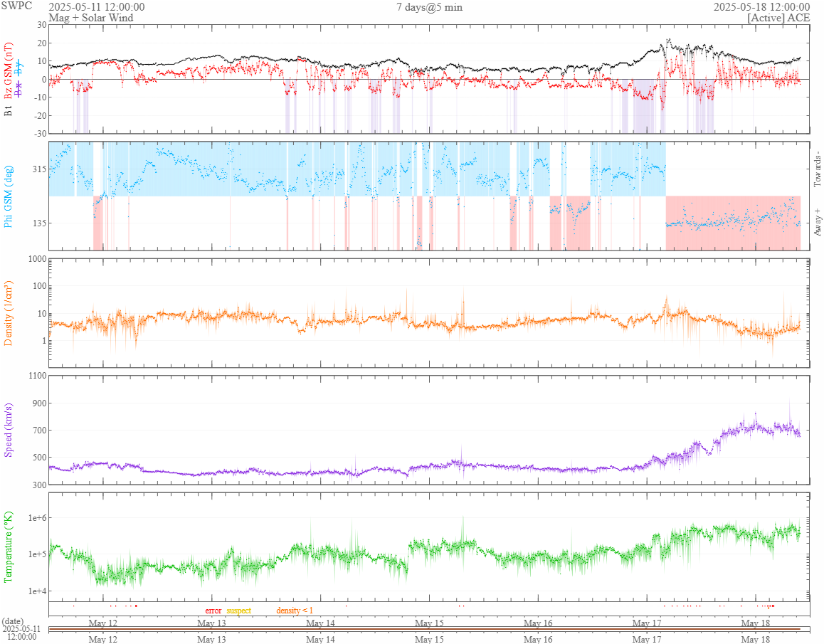Screen dimensions: 824x644
Task: Click the 1e+4 tick on temperature axis
Action: point(37,591)
